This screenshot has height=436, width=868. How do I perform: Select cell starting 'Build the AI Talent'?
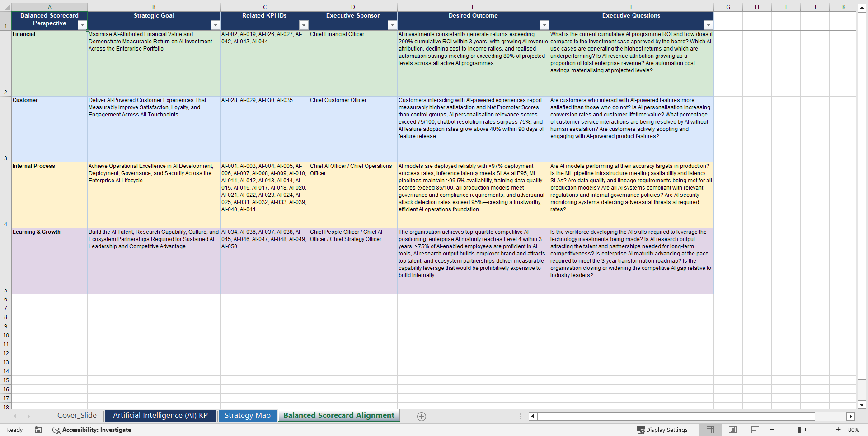[154, 261]
